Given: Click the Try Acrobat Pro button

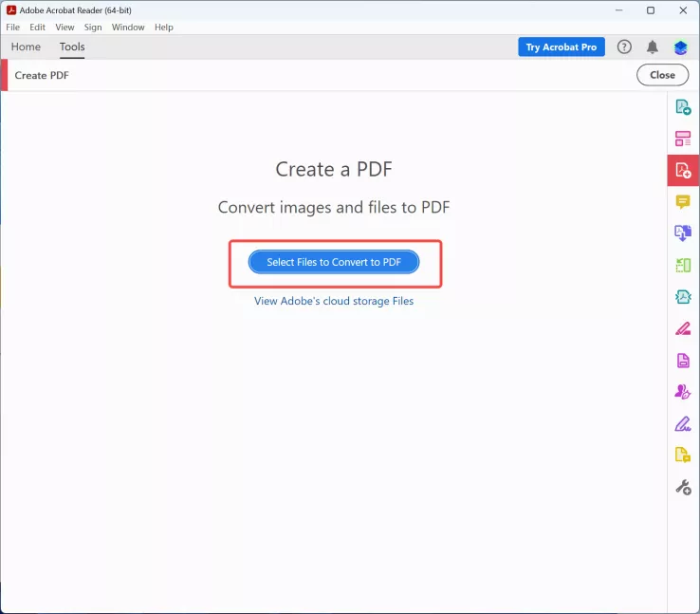Looking at the screenshot, I should coord(562,47).
